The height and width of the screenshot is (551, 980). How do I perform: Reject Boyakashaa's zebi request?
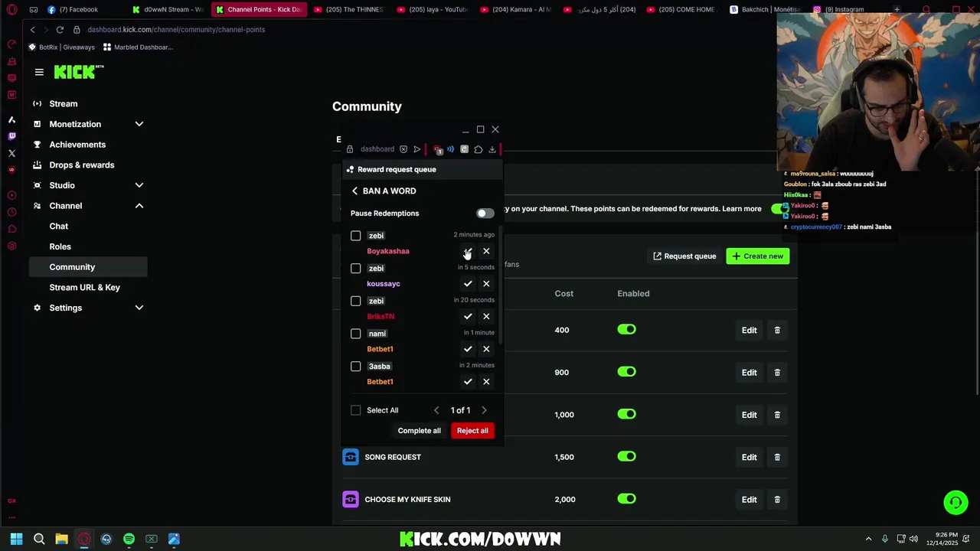(486, 251)
